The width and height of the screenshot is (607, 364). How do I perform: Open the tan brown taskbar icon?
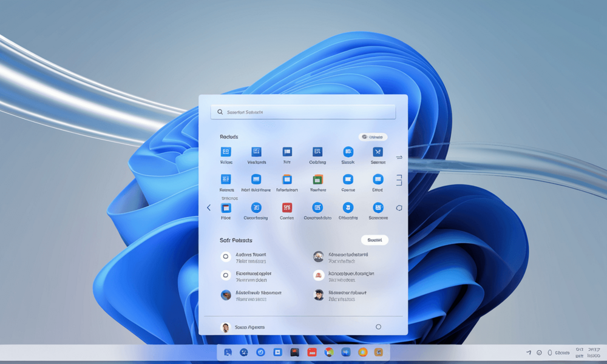tap(379, 352)
